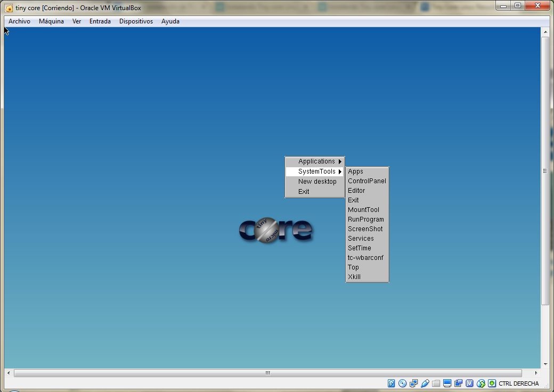This screenshot has height=392, width=554.
Task: Click the optical disc status icon
Action: [x=402, y=383]
